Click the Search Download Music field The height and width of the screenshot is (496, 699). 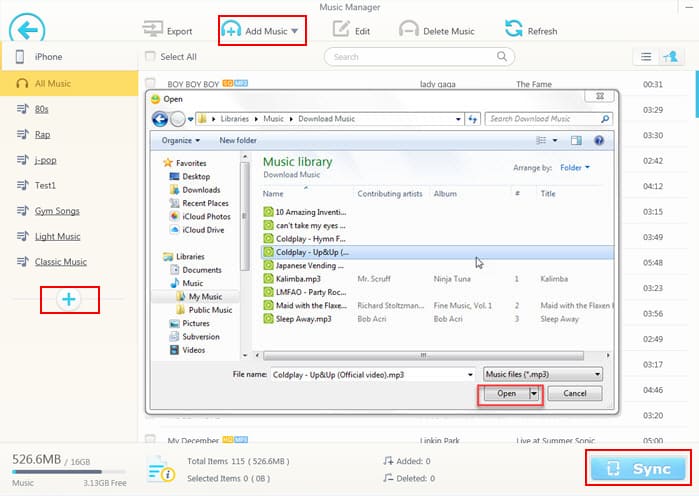click(548, 119)
